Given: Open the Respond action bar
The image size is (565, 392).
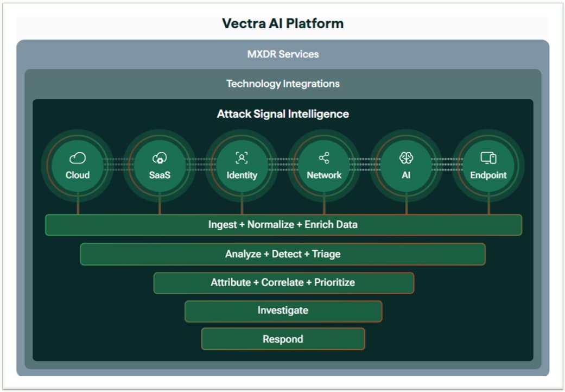Looking at the screenshot, I should [x=283, y=339].
